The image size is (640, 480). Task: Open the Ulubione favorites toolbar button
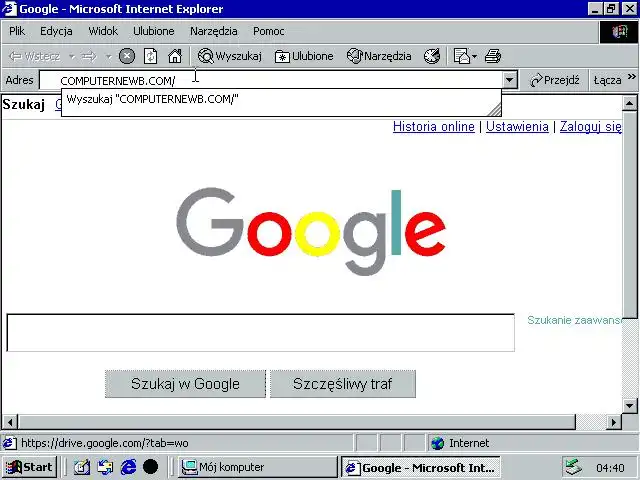(x=304, y=56)
